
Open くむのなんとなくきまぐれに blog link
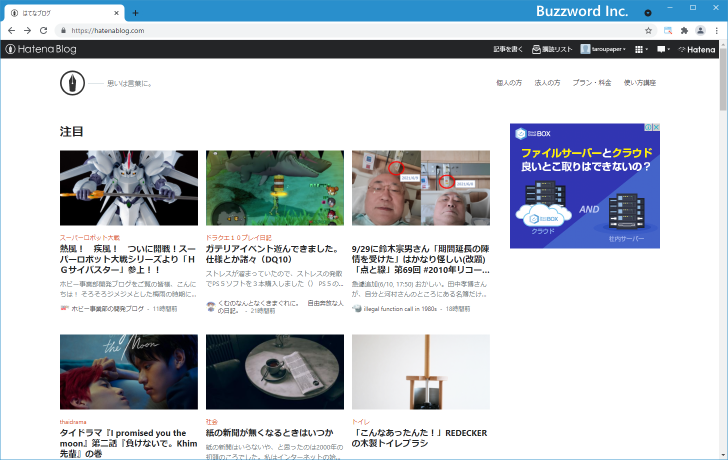(x=280, y=307)
